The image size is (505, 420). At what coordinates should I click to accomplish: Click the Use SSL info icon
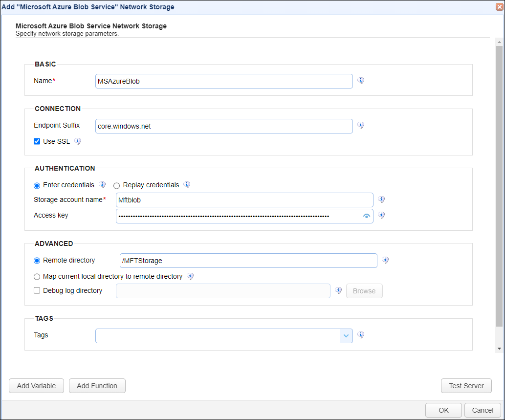[78, 141]
